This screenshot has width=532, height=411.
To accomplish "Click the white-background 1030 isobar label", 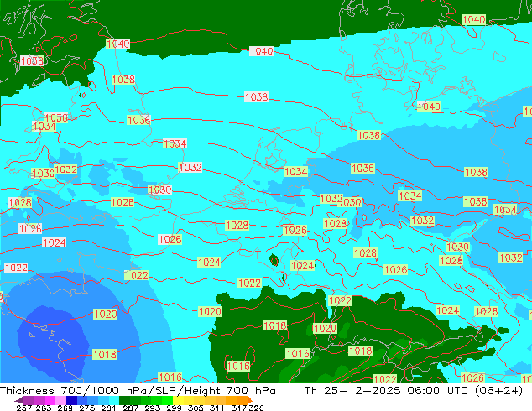I will [x=159, y=190].
